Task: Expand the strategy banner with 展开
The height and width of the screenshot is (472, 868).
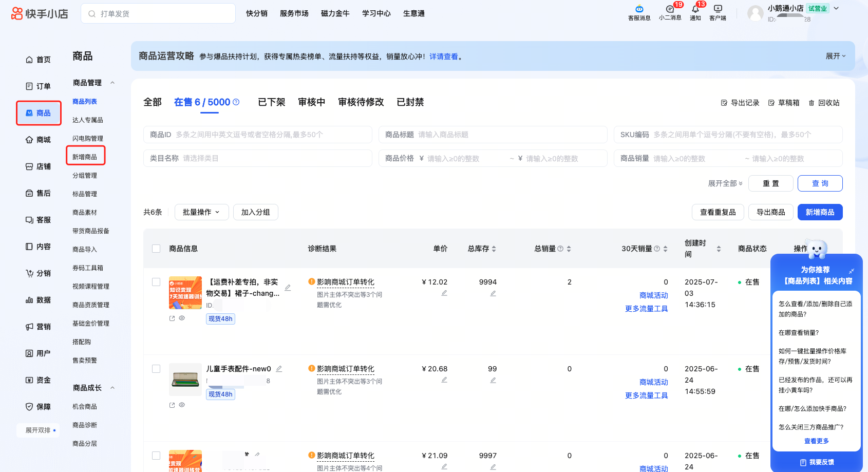Action: point(836,56)
